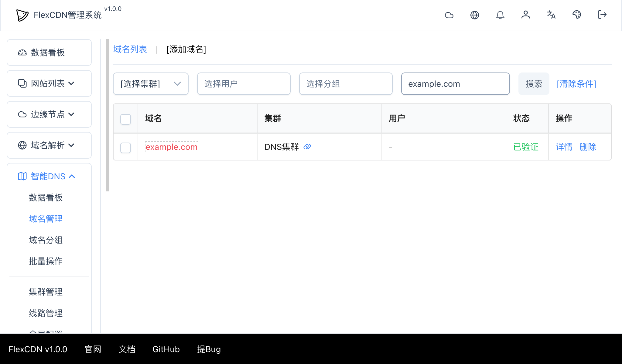Screen dimensions: 622x364
Task: Click the cloud icon in the header
Action: pos(449,15)
